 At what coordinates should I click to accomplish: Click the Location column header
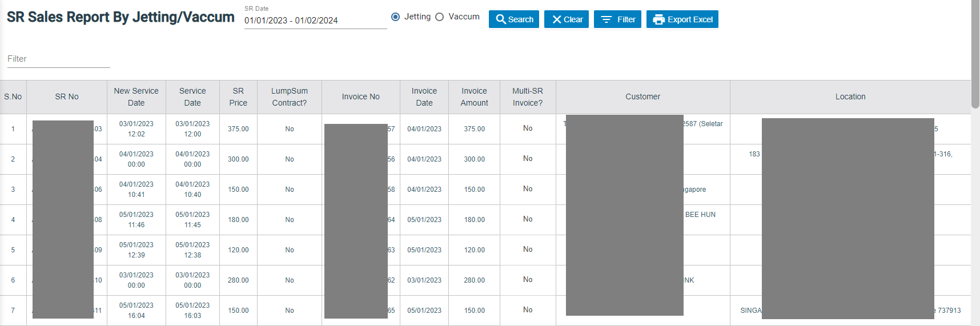coord(850,97)
